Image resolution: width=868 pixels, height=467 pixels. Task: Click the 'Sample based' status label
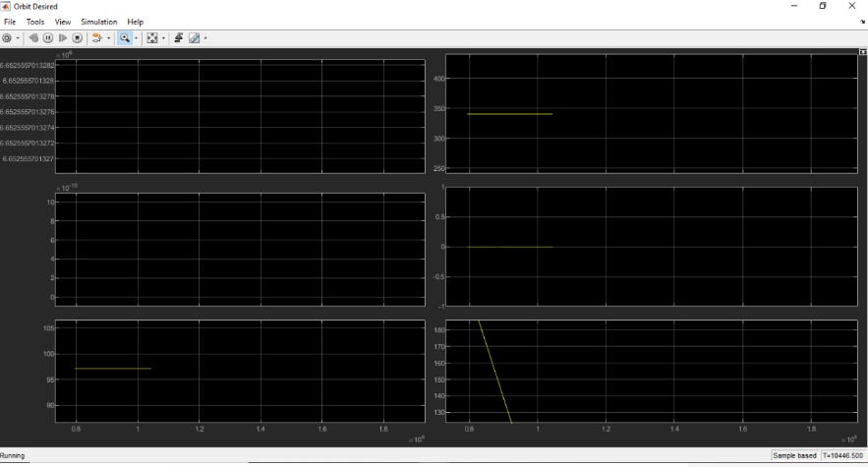coord(794,455)
